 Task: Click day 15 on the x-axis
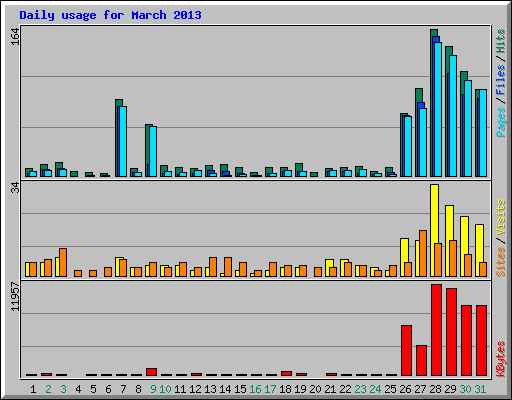click(240, 389)
